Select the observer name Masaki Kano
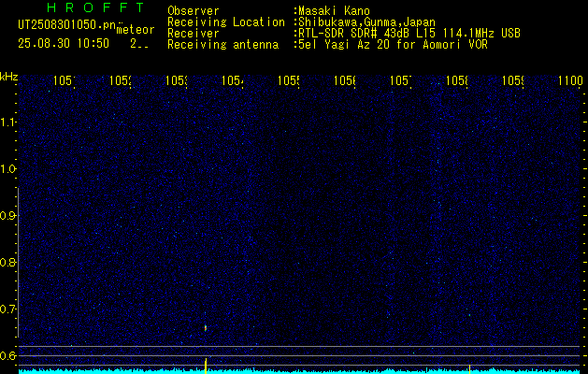The width and height of the screenshot is (588, 374). click(x=334, y=11)
